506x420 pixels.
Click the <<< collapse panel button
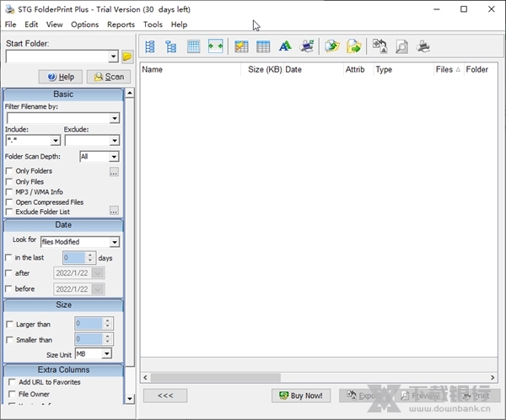pyautogui.click(x=165, y=396)
